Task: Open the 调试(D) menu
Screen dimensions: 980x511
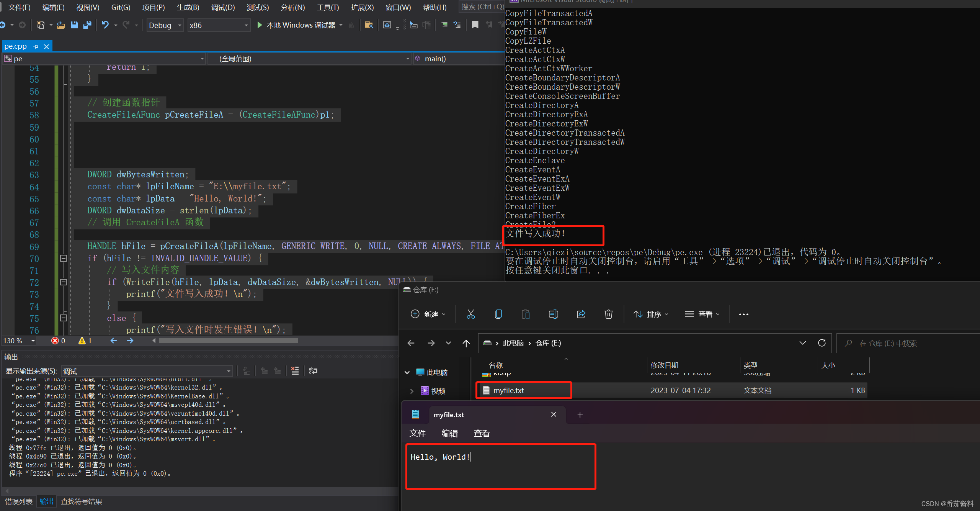Action: pos(223,7)
